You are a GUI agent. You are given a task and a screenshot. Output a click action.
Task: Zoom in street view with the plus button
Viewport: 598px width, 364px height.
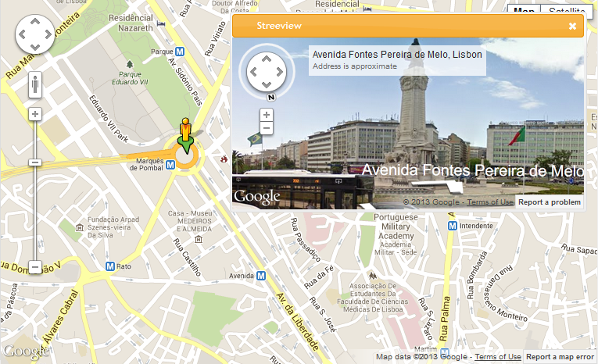[x=267, y=115]
